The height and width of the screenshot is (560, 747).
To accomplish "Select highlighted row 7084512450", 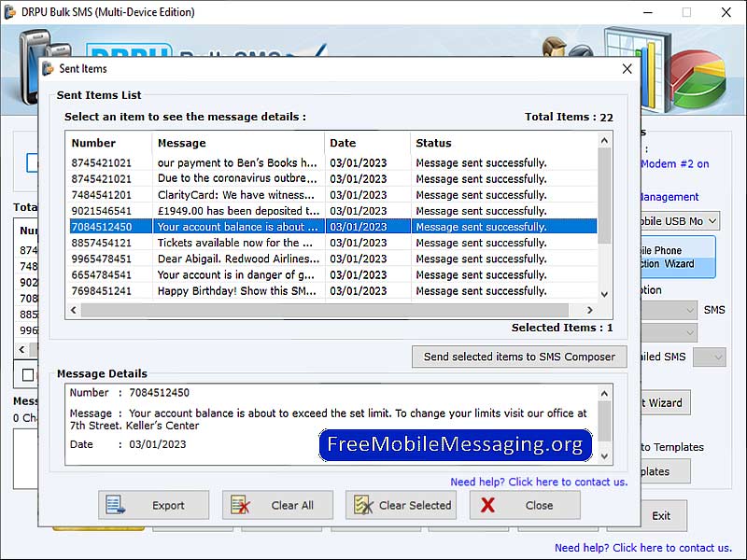I will [x=333, y=227].
